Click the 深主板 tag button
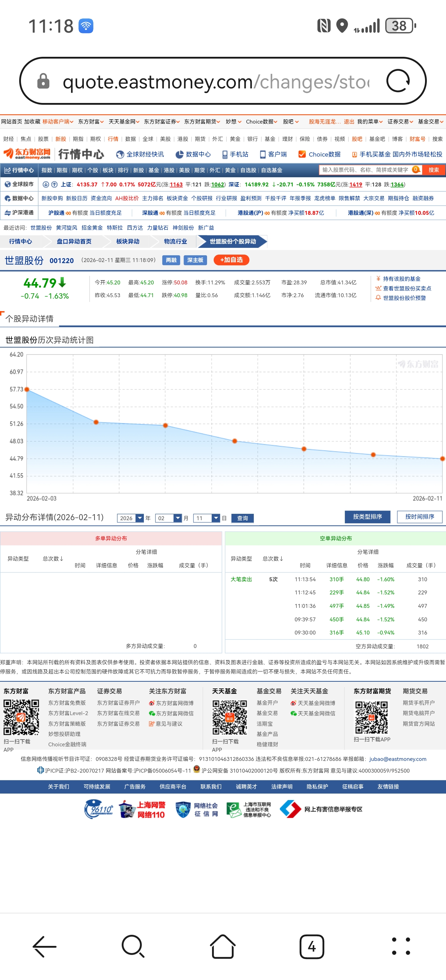This screenshot has width=446, height=980. point(195,260)
